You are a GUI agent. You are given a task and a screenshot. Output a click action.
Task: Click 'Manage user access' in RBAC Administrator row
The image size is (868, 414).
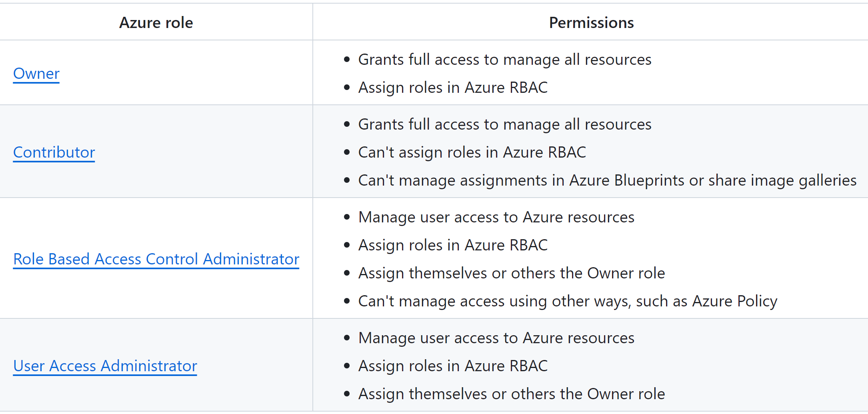(x=496, y=217)
